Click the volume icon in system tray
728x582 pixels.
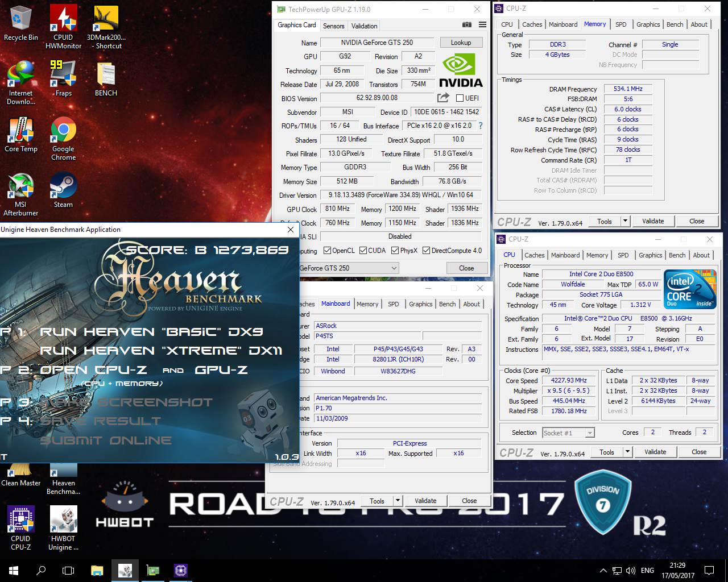(x=631, y=570)
